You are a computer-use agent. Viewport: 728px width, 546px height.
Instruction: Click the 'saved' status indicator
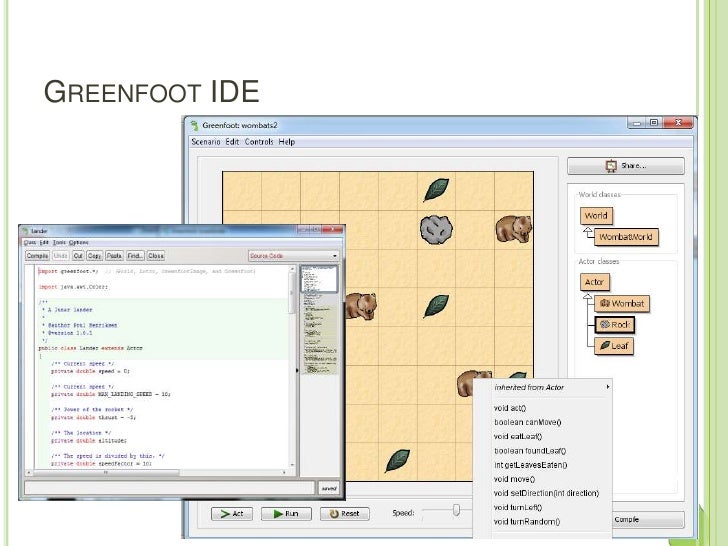tap(329, 488)
